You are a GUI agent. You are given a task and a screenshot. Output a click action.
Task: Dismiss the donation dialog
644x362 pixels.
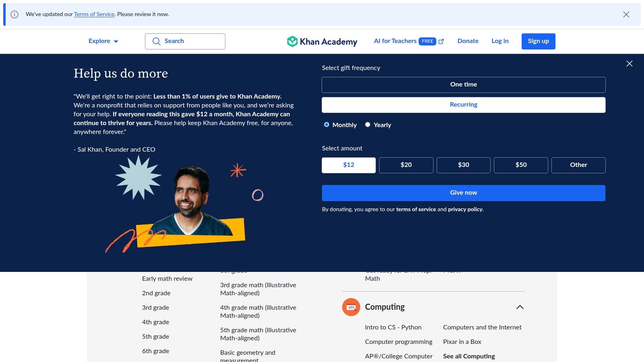coord(629,64)
